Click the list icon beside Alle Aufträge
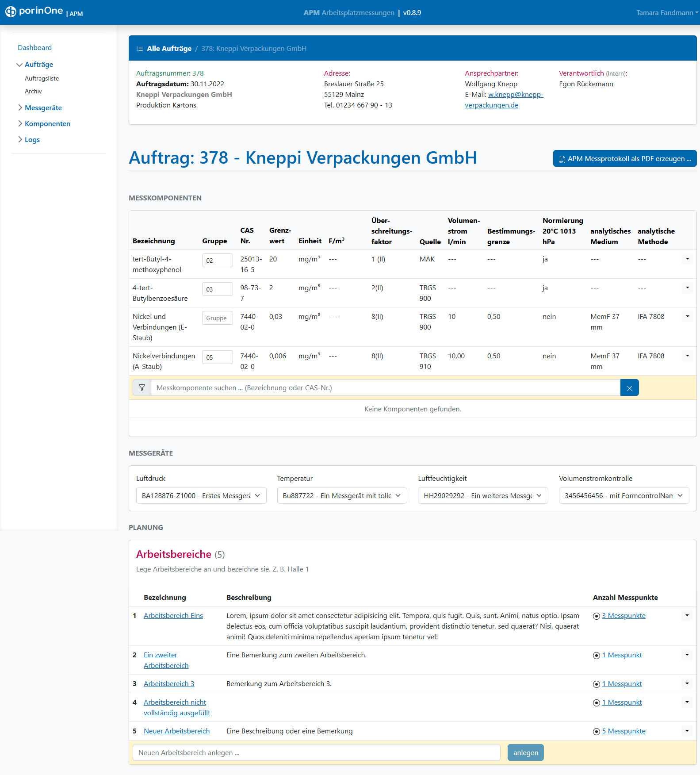700x775 pixels. 140,49
